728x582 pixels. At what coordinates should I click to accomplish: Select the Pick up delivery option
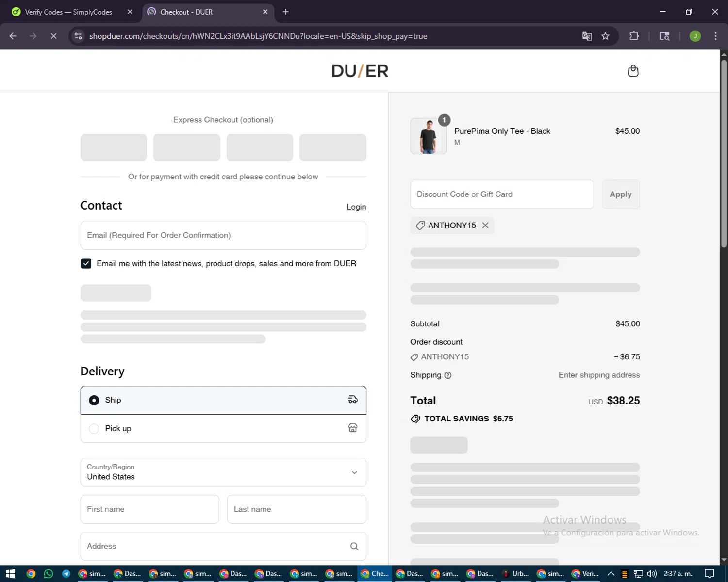tap(223, 428)
